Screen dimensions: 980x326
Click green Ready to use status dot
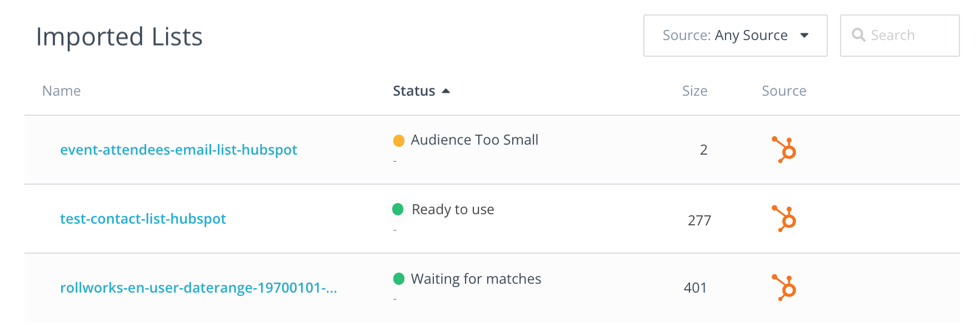(x=398, y=209)
